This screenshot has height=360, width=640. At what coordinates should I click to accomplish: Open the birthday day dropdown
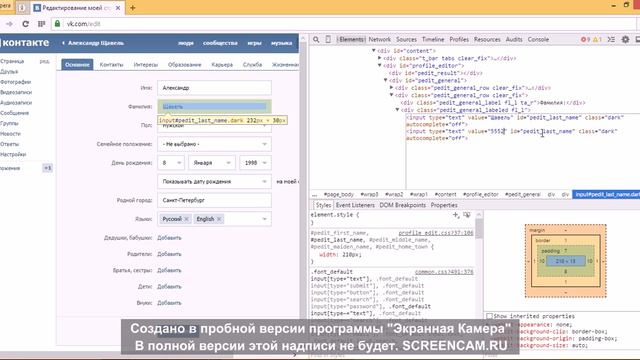[x=171, y=163]
